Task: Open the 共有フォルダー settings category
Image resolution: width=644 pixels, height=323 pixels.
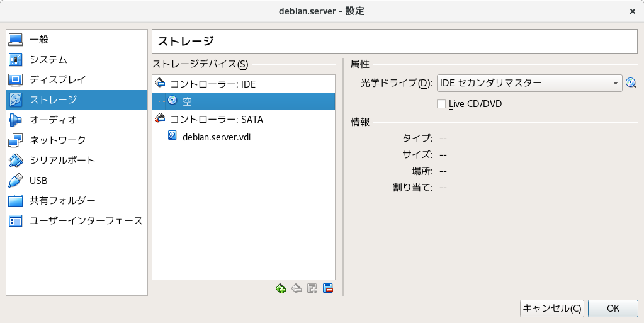Action: [77, 201]
